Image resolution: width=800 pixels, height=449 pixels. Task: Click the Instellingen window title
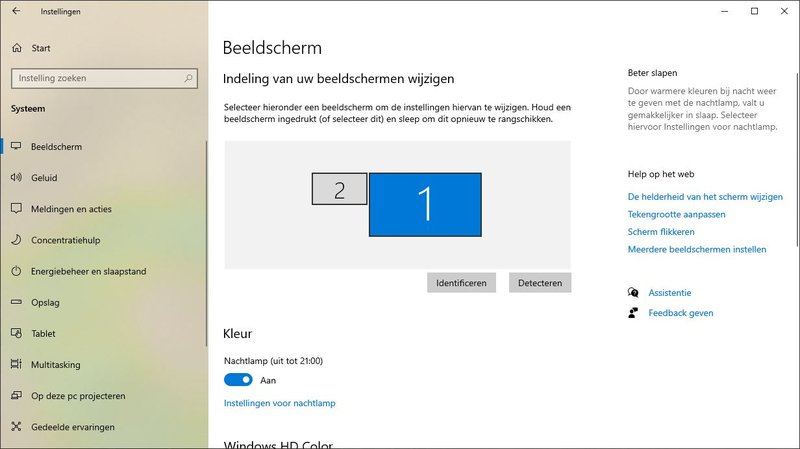(x=61, y=11)
